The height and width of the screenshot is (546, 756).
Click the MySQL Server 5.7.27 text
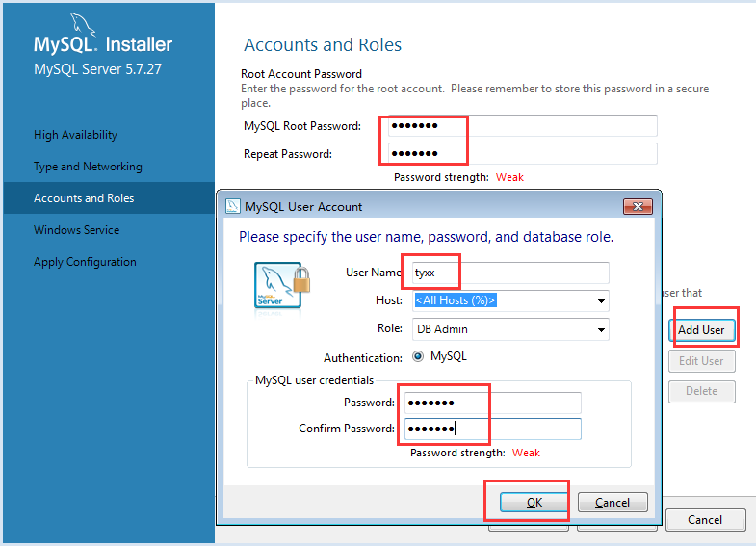(x=97, y=69)
